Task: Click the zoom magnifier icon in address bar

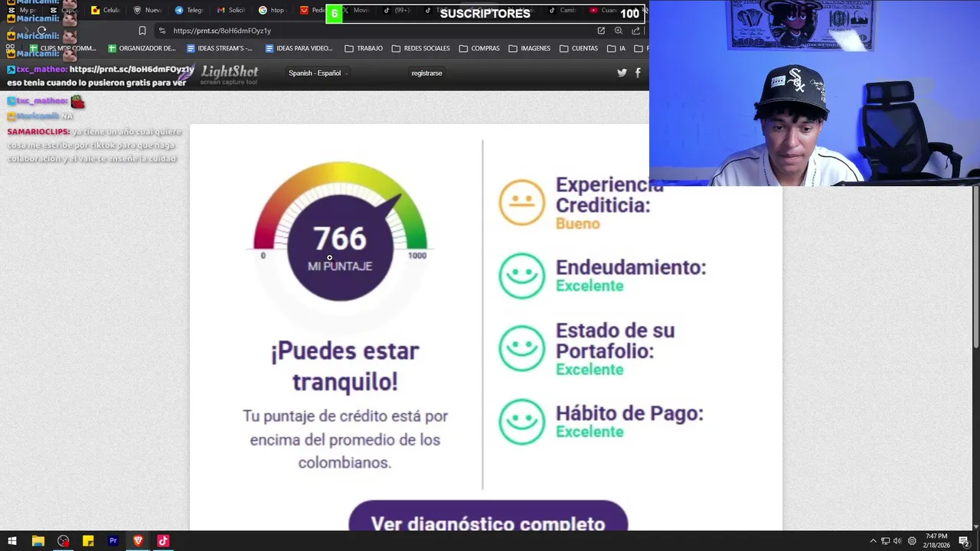Action: tap(619, 31)
